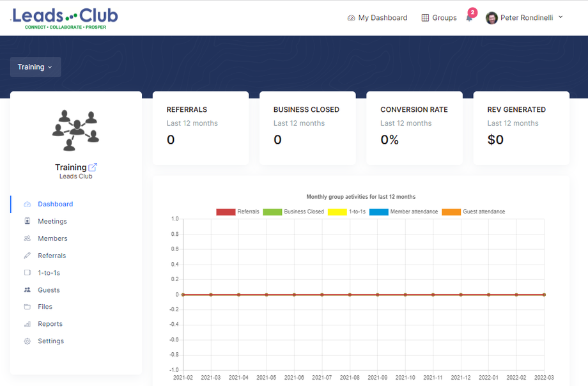
Task: Click the Reports bar chart icon
Action: [27, 324]
